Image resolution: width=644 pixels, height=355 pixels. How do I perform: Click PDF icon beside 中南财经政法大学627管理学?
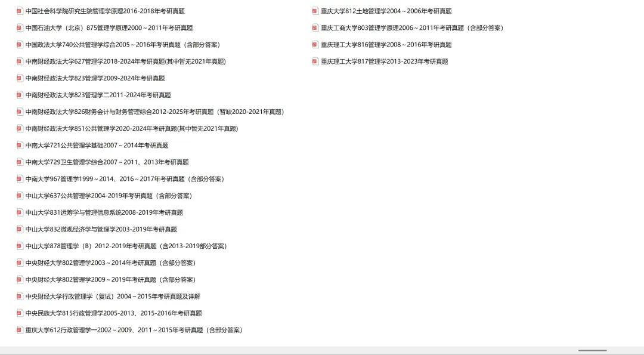[x=20, y=61]
